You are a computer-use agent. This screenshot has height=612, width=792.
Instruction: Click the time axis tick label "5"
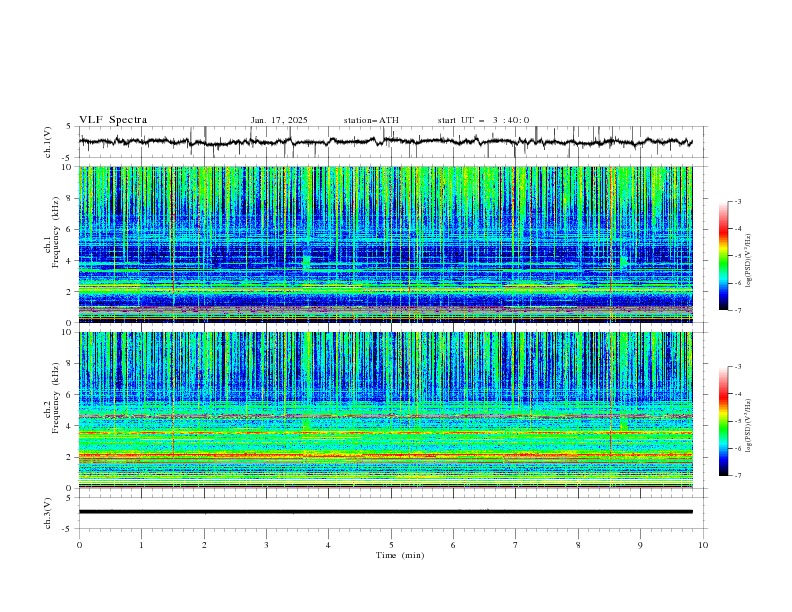coord(391,545)
